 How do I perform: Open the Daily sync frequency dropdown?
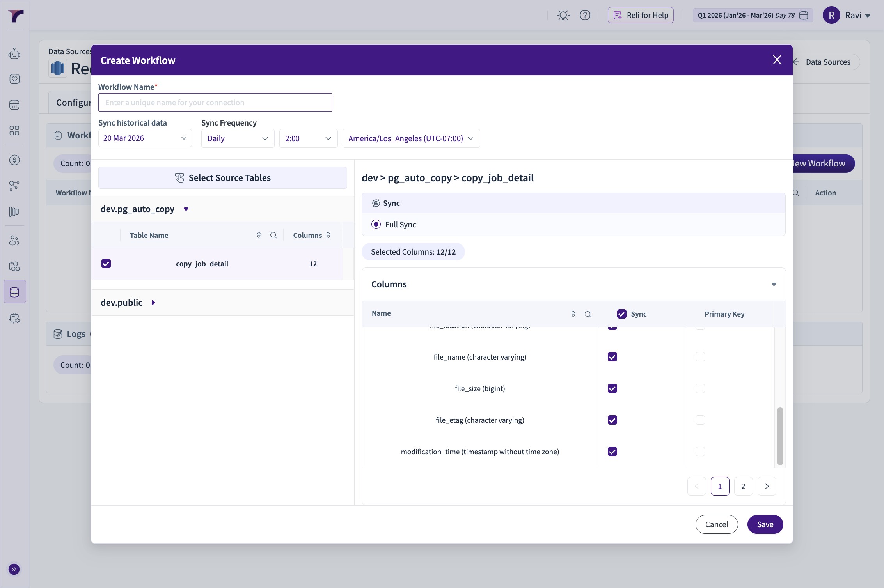[x=238, y=138]
